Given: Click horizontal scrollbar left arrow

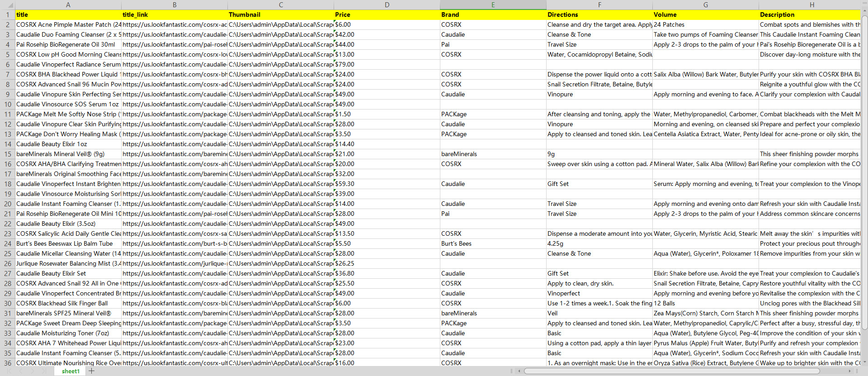Looking at the screenshot, I should pos(519,371).
